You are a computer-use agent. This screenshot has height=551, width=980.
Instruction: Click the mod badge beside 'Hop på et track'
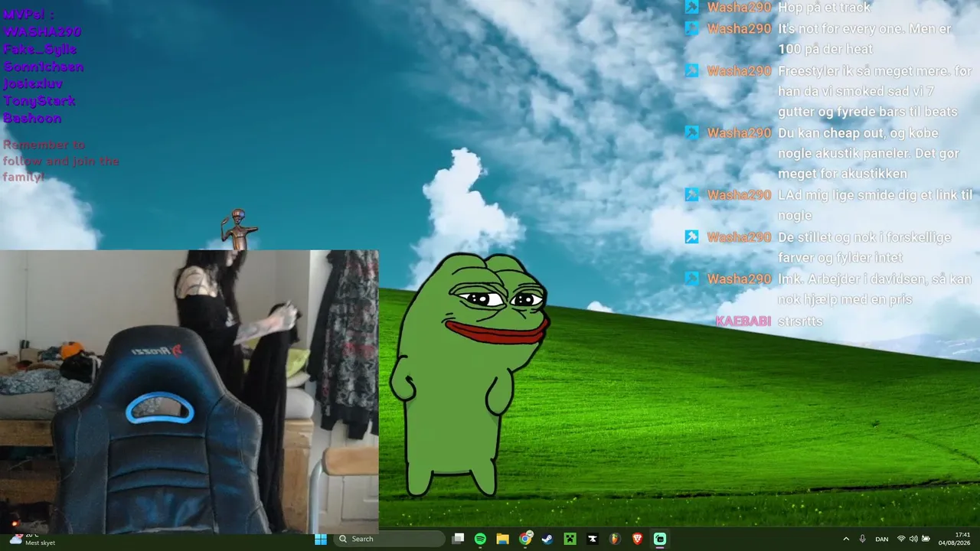pos(691,7)
